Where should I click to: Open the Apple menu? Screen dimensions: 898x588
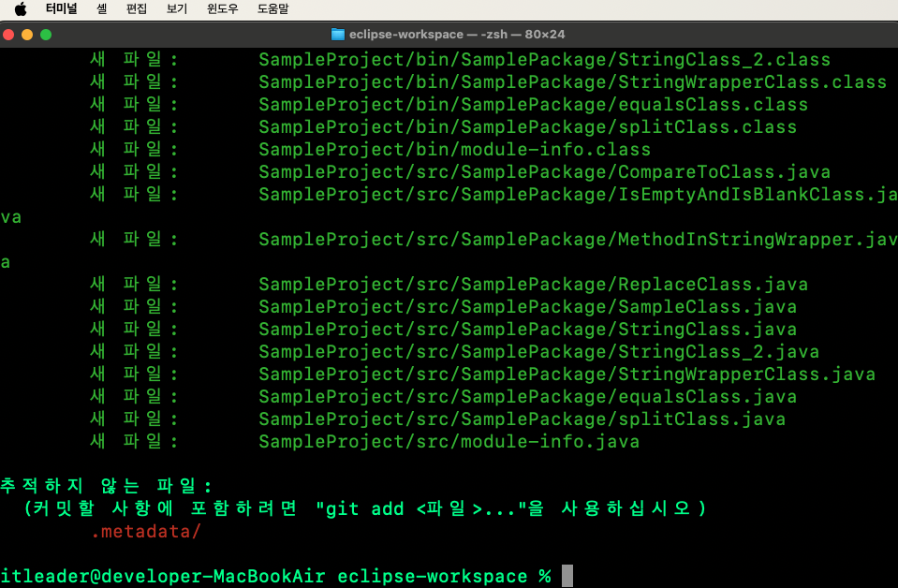pyautogui.click(x=21, y=9)
